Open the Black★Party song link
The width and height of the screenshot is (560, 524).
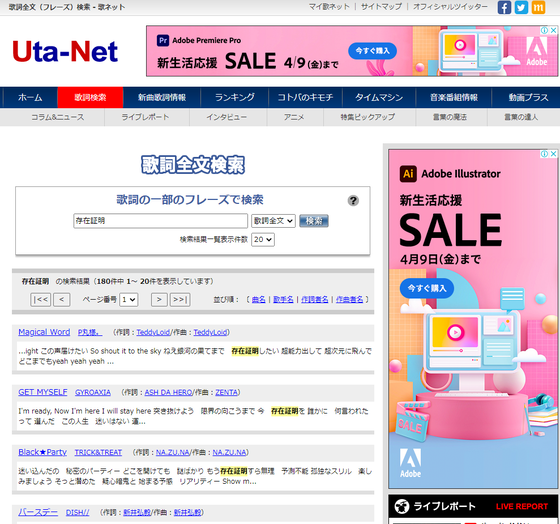pos(42,452)
